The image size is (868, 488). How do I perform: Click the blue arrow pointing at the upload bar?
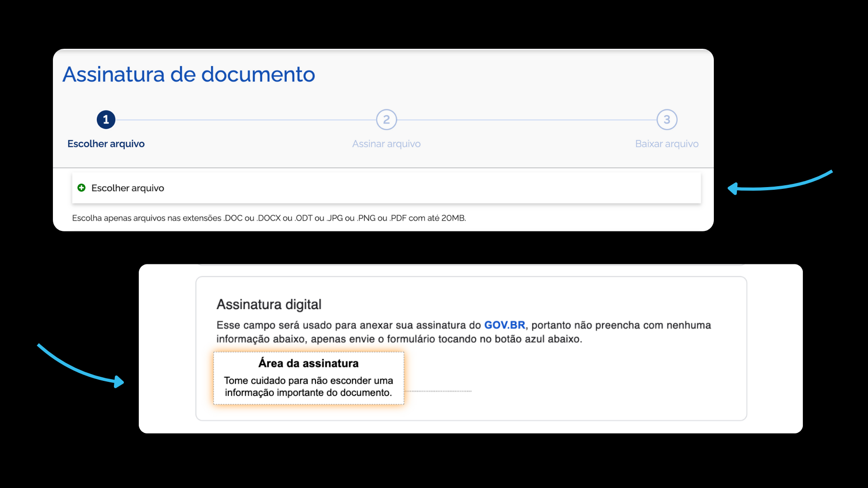point(780,183)
